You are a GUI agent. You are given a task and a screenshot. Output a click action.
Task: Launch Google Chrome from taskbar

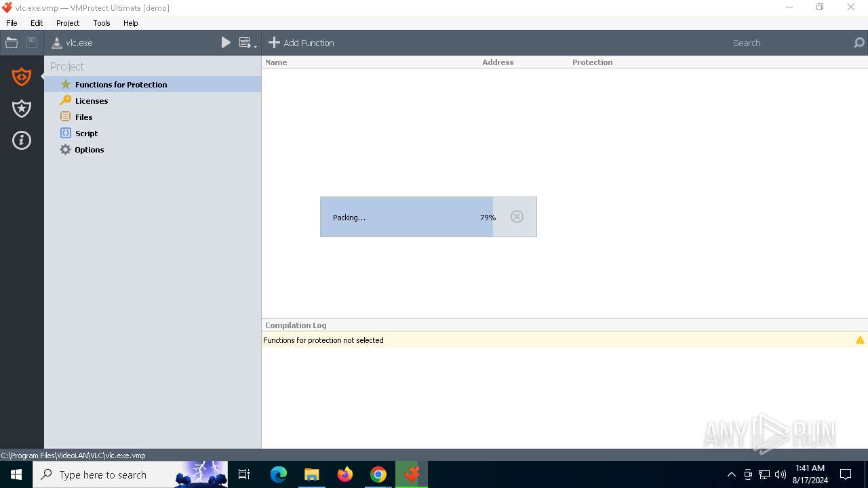pyautogui.click(x=378, y=474)
